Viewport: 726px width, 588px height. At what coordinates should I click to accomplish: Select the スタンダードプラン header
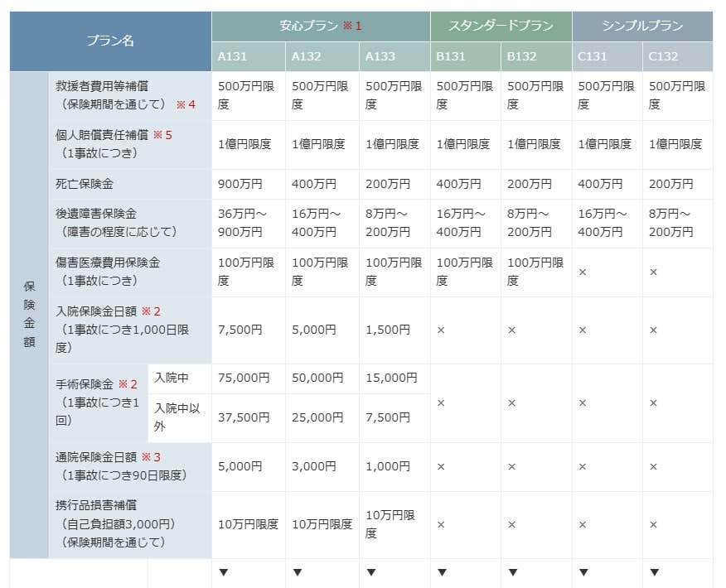click(x=500, y=25)
